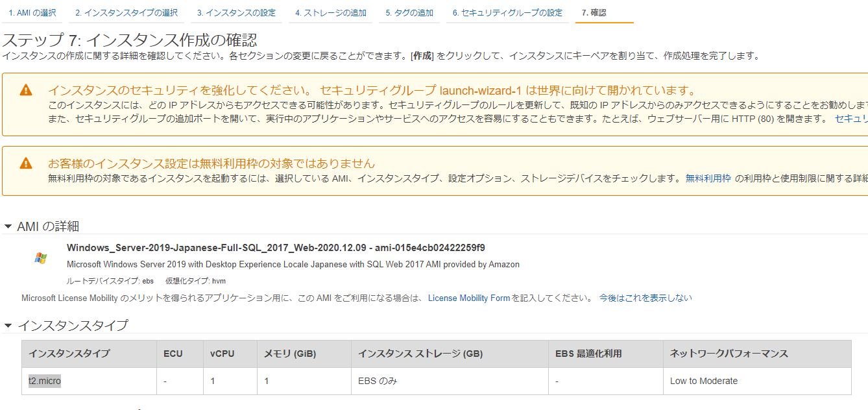Screen dimensions: 868x410
Task: Click the free tier warning triangle icon
Action: coord(25,163)
